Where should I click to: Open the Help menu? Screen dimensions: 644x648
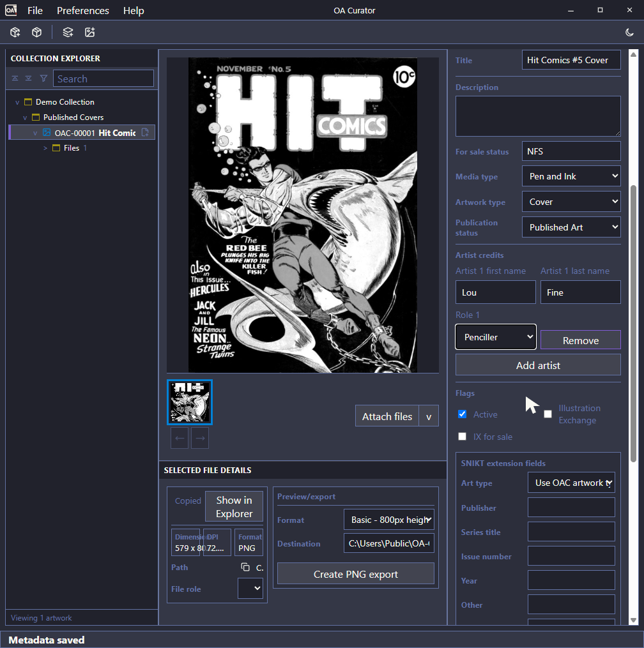point(134,10)
